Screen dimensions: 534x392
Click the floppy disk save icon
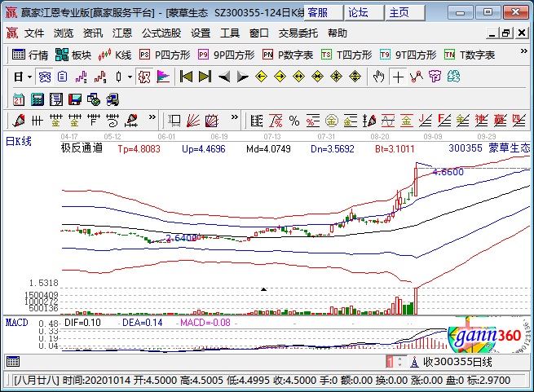click(x=75, y=99)
